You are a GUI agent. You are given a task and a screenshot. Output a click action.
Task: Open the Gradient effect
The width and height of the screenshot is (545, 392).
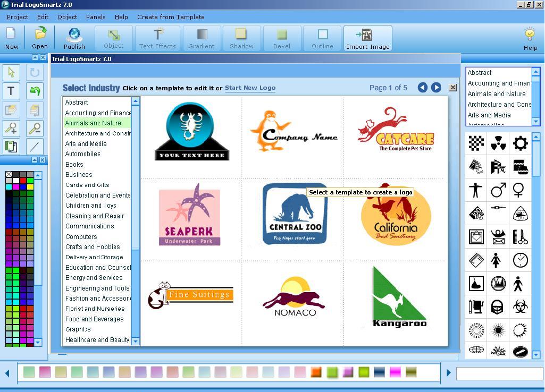click(201, 37)
